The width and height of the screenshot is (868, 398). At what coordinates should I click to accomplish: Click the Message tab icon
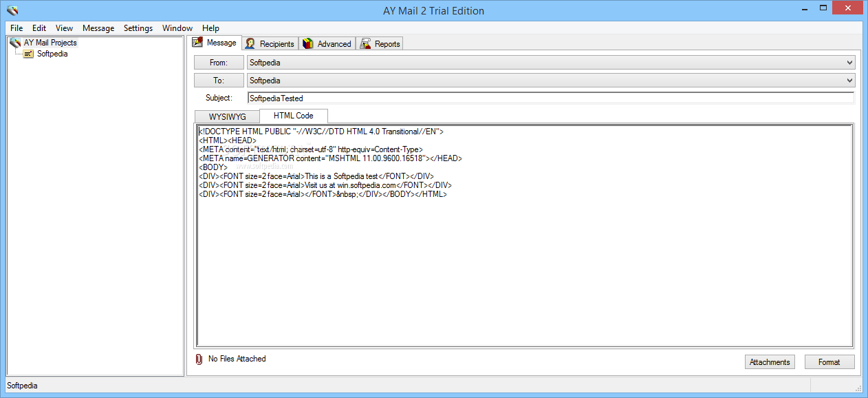pos(197,42)
